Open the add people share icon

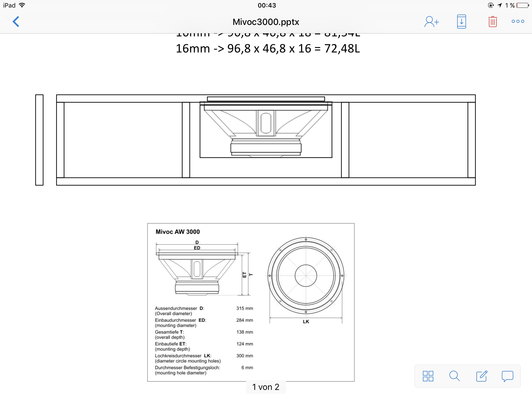point(431,22)
